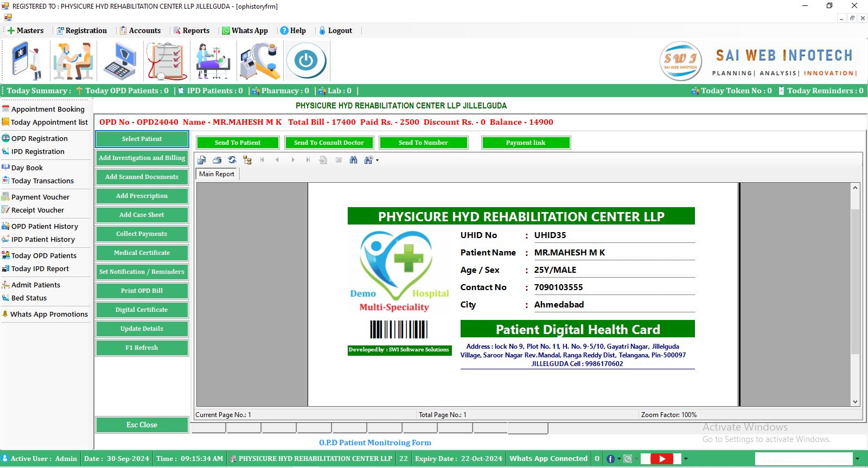Image resolution: width=868 pixels, height=468 pixels.
Task: Switch to the Main Report tab
Action: (217, 174)
